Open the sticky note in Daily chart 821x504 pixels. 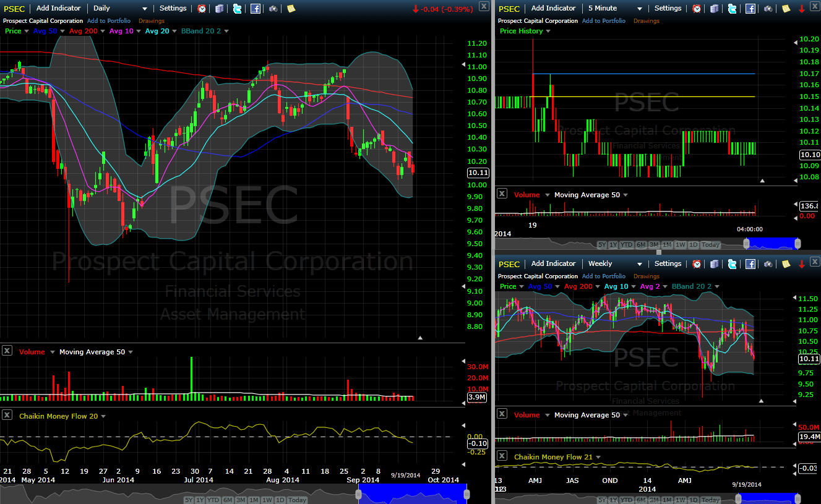tap(291, 9)
